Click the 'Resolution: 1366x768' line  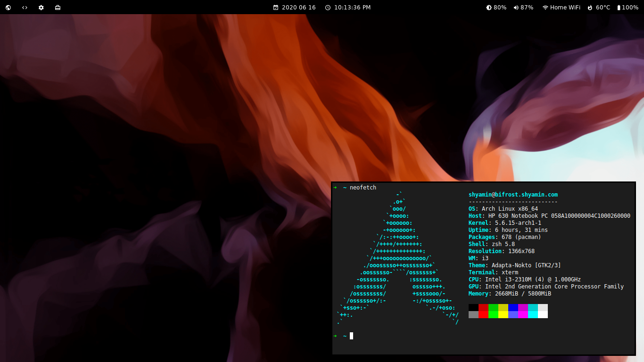pos(502,251)
